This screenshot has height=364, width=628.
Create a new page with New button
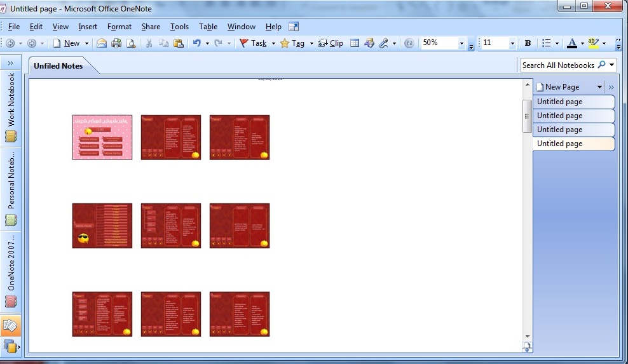point(67,43)
